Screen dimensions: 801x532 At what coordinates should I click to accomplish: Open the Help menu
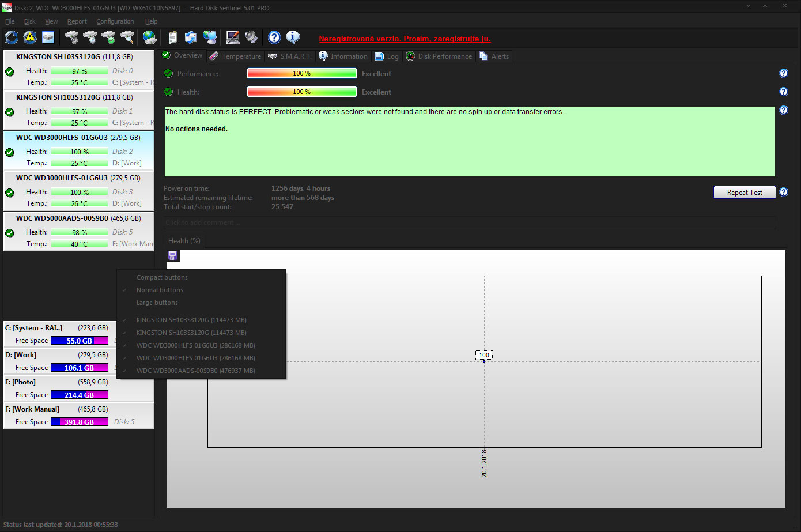coord(151,21)
